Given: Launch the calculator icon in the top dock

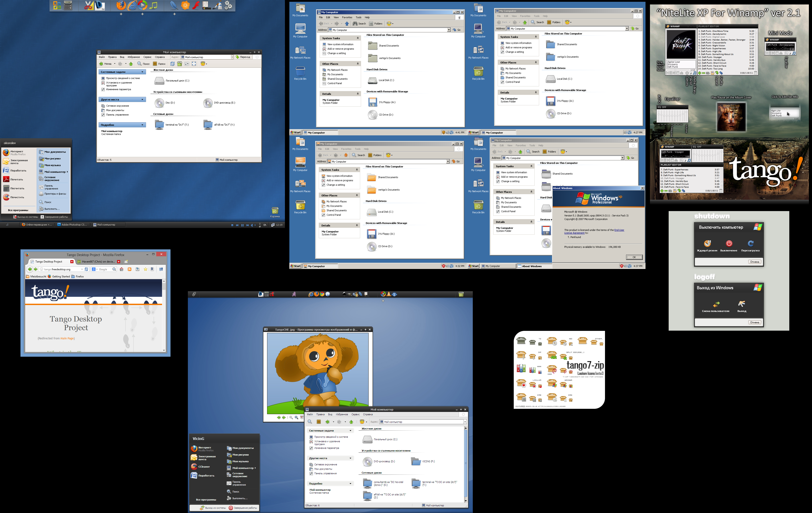Looking at the screenshot, I should 68,5.
